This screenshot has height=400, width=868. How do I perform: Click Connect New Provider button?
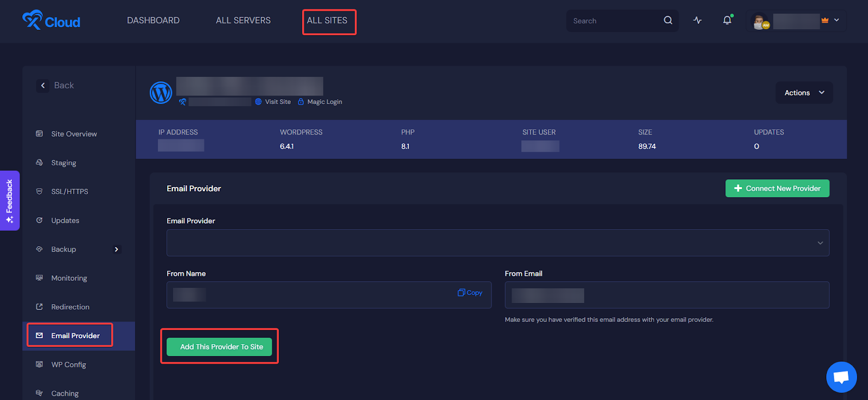tap(777, 189)
